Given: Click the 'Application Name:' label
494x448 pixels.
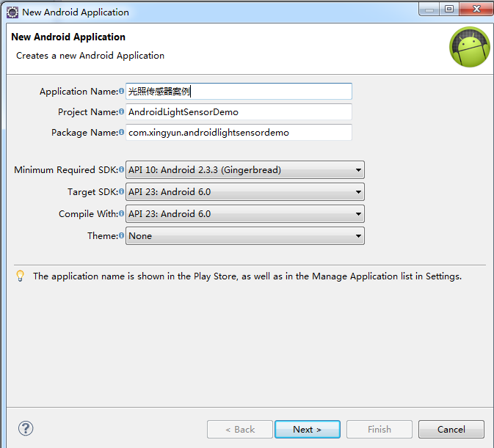Looking at the screenshot, I should click(79, 92).
